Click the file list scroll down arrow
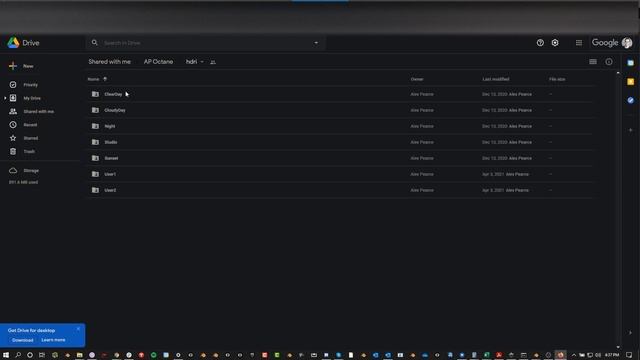 [x=618, y=347]
